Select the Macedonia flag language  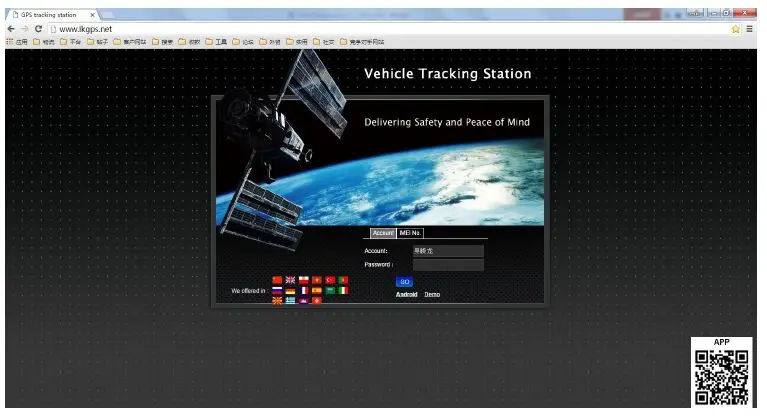[277, 300]
